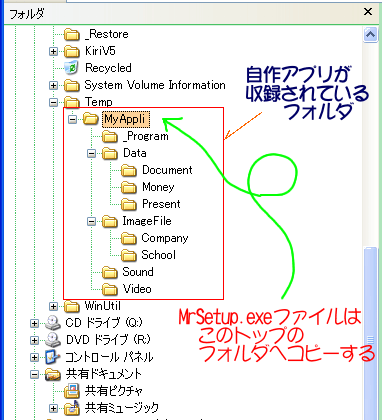This screenshot has width=382, height=420.
Task: Click the Shared Documents folder icon
Action: click(x=53, y=374)
